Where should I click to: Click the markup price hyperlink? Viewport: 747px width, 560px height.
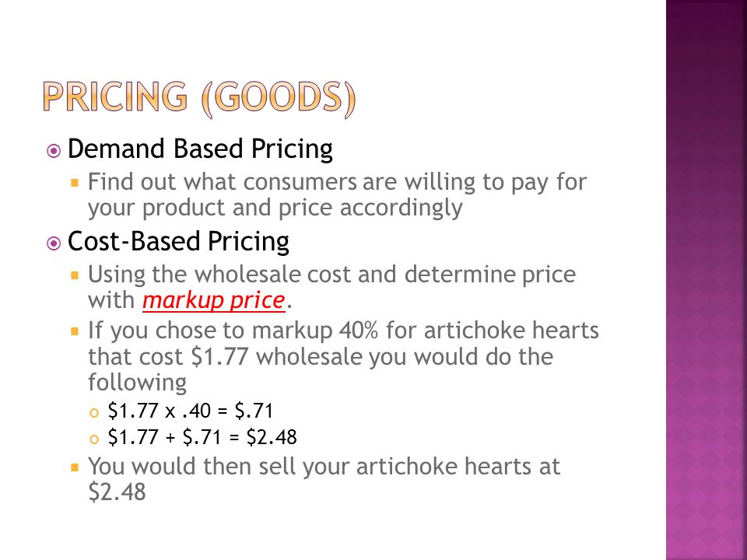213,300
